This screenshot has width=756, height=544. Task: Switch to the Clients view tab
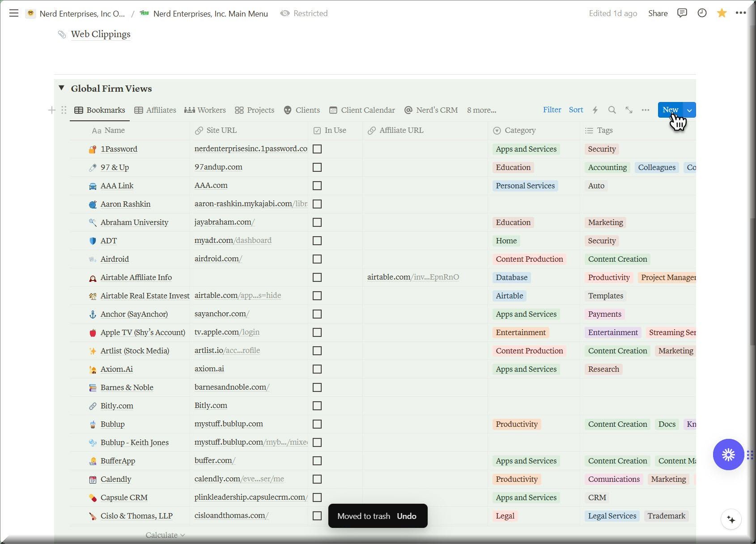click(302, 110)
